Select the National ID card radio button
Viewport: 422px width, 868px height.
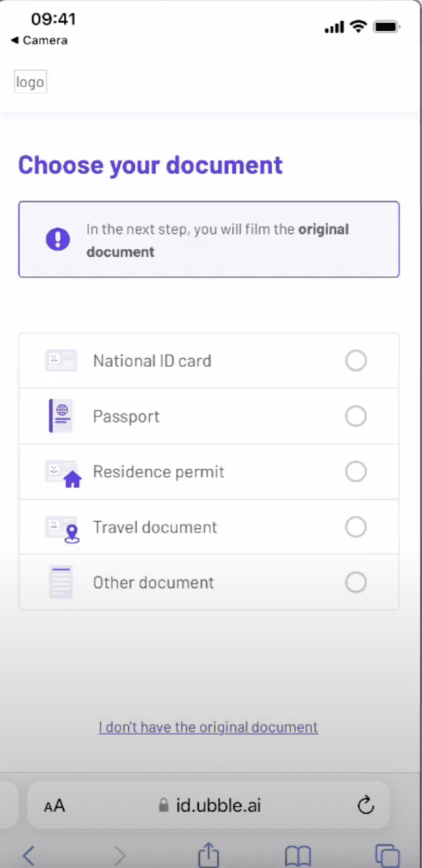[x=356, y=360]
